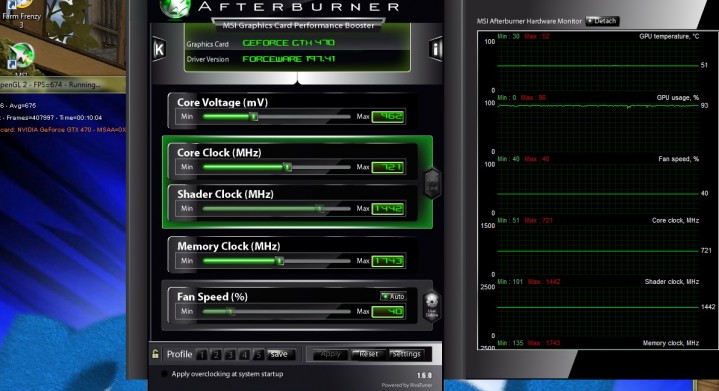719x391 pixels.
Task: Click the GPU temperature graph
Action: click(598, 66)
